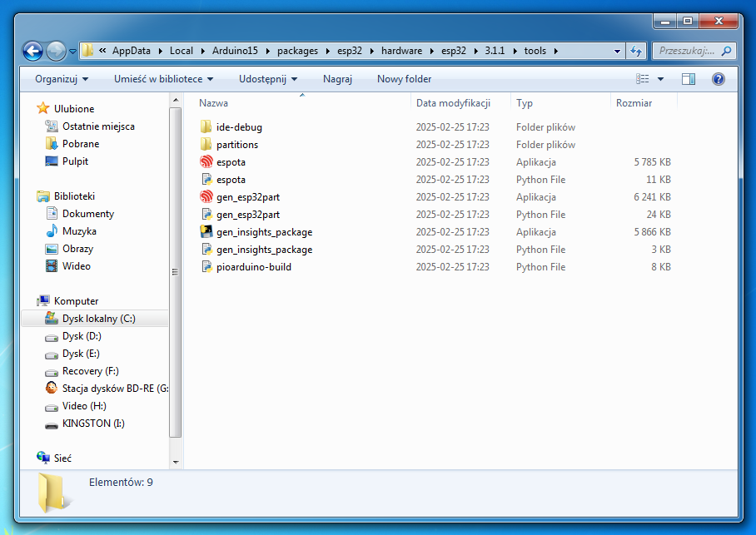Open the Organizuj menu
756x535 pixels.
pyautogui.click(x=62, y=79)
